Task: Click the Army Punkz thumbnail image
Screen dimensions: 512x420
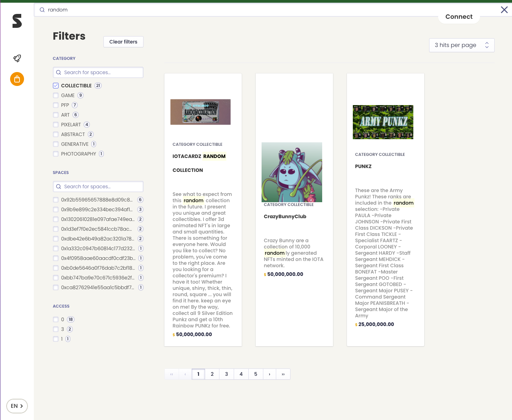Action: pyautogui.click(x=383, y=122)
